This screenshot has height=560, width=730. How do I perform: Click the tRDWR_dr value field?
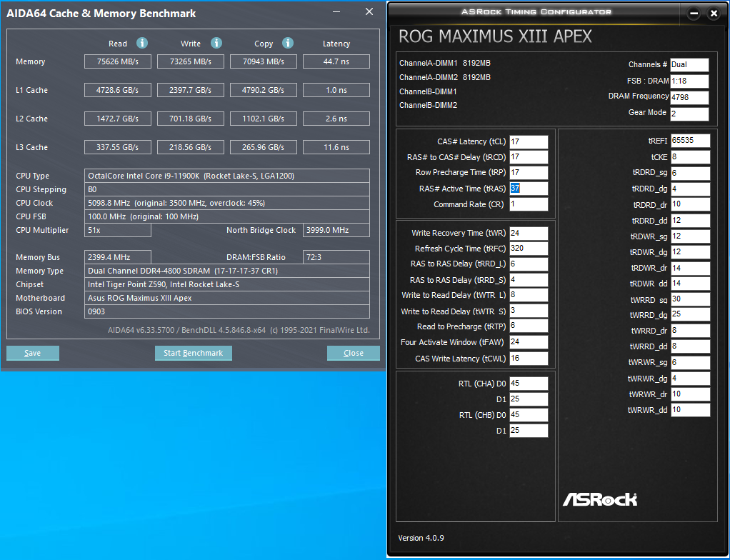(x=690, y=268)
